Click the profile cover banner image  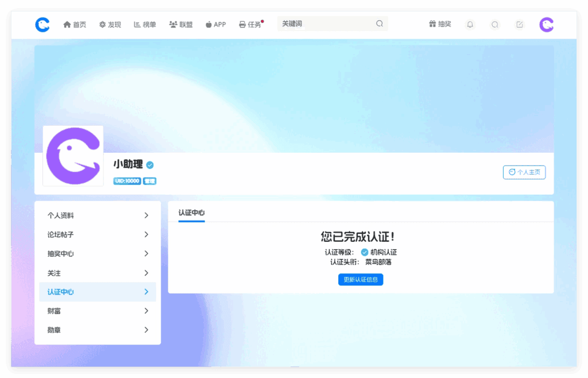tap(294, 99)
